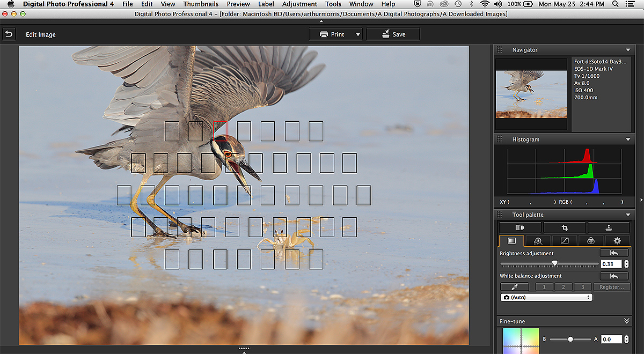This screenshot has width=644, height=354.
Task: Click the Navigator panel grip handle
Action: pos(500,50)
